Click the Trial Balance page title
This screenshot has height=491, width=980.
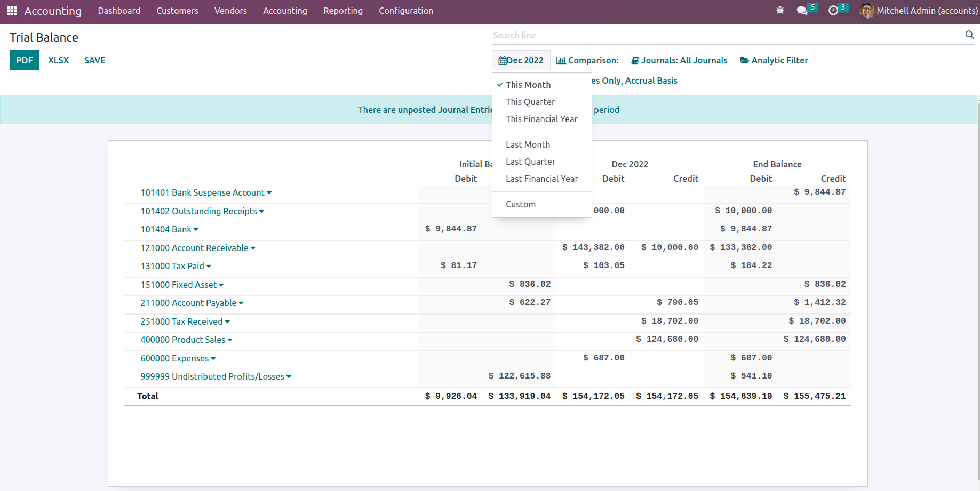pos(44,37)
